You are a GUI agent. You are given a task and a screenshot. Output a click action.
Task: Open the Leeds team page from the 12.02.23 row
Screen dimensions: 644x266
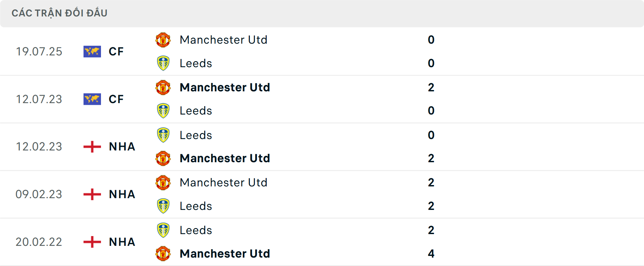[x=196, y=135]
